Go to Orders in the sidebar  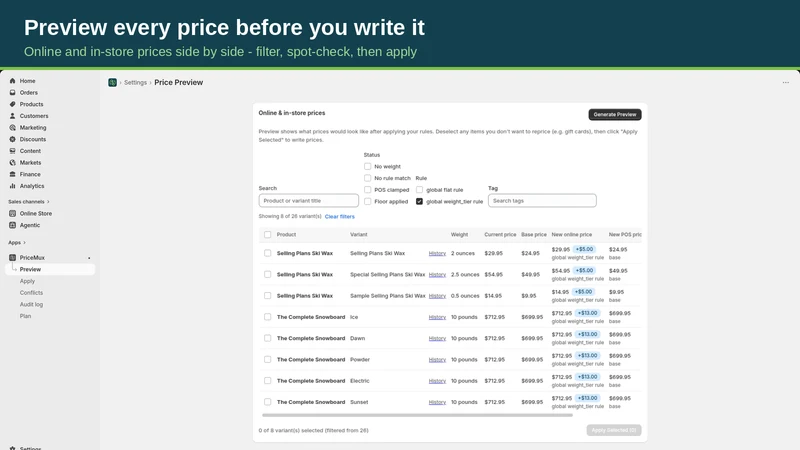coord(29,92)
